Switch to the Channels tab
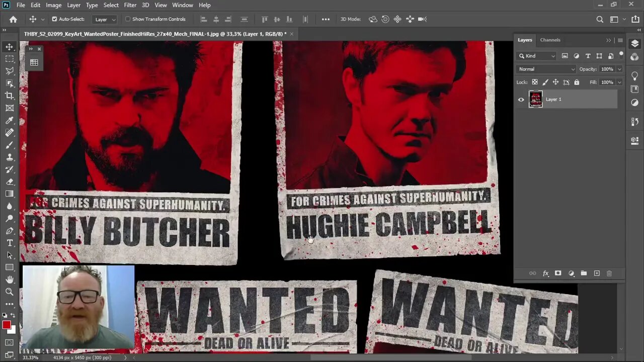The image size is (644, 362). point(550,40)
